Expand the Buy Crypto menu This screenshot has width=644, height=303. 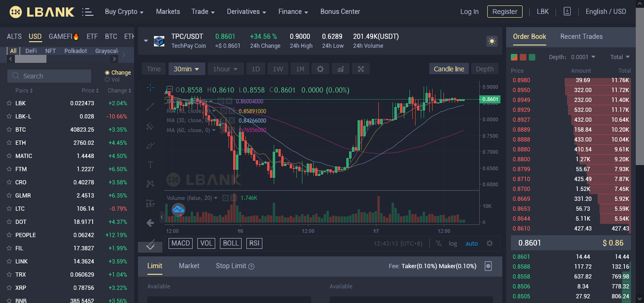click(x=124, y=12)
